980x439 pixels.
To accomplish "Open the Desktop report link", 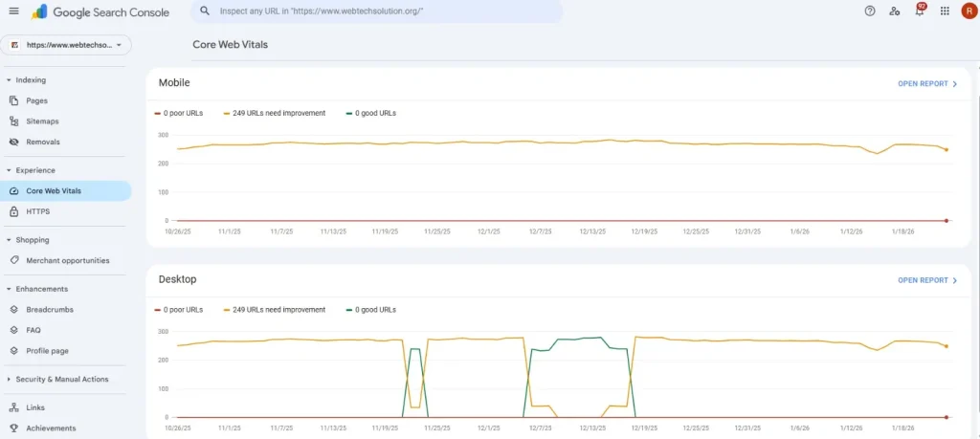I will tap(927, 280).
